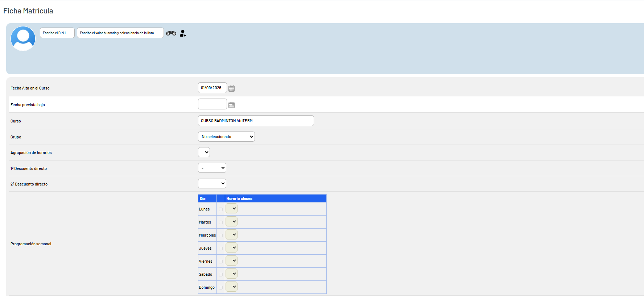Toggle the Domingo checkbox

(x=221, y=288)
